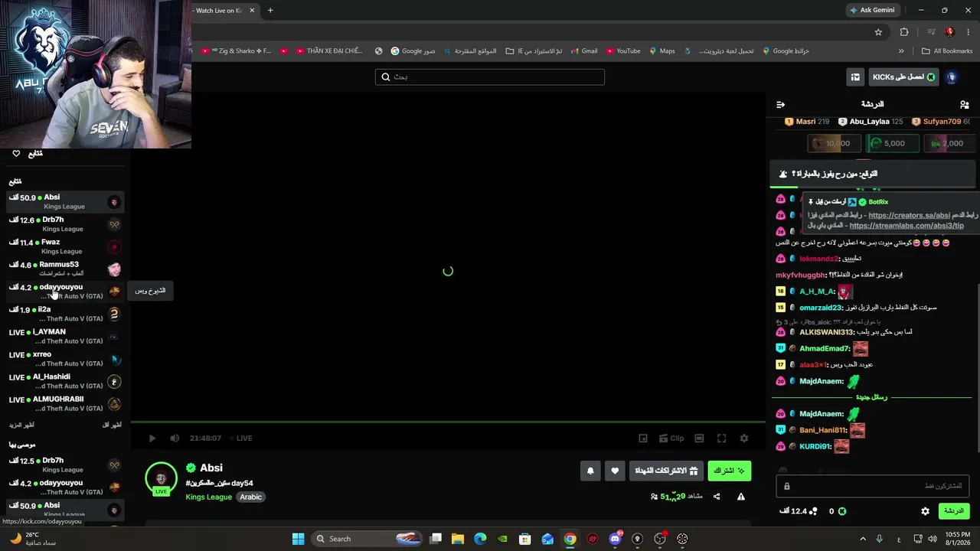Open xrreo live channel in sidebar
The width and height of the screenshot is (980, 551).
click(x=65, y=359)
